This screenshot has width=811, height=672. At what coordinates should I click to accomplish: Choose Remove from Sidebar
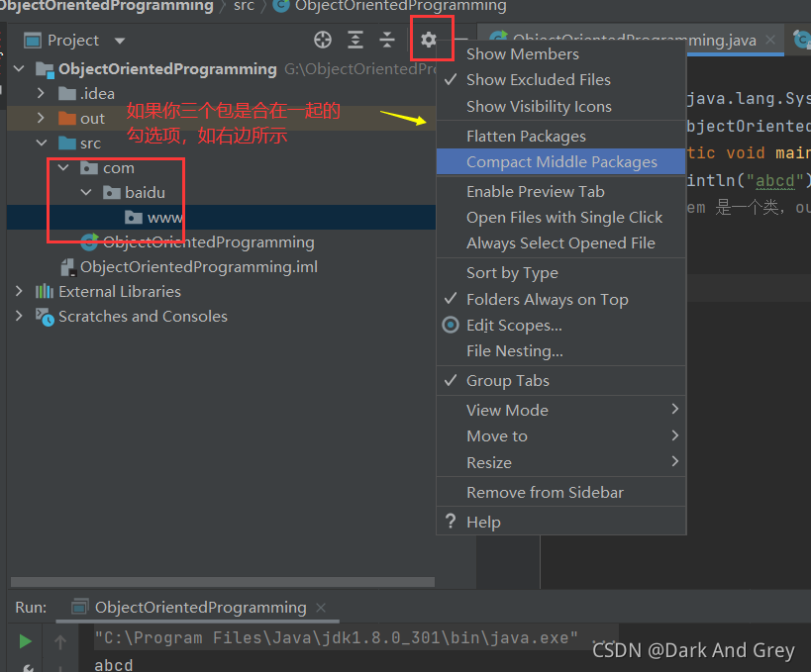pyautogui.click(x=561, y=493)
